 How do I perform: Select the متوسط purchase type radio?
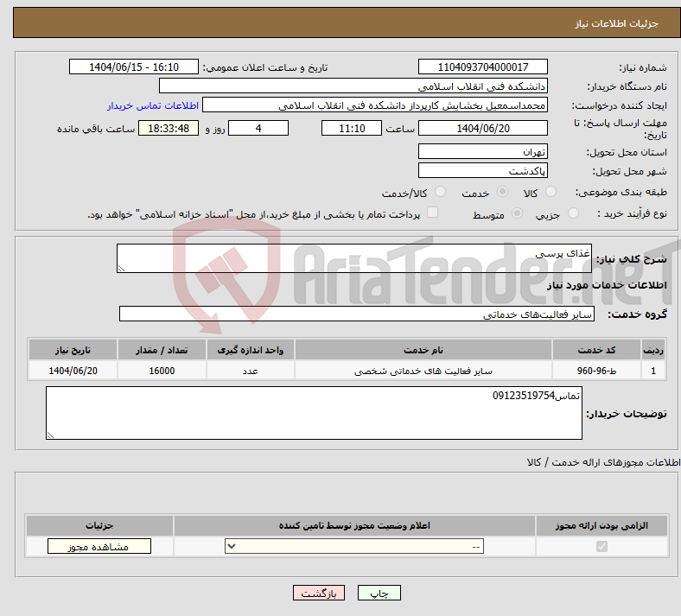coord(517,213)
